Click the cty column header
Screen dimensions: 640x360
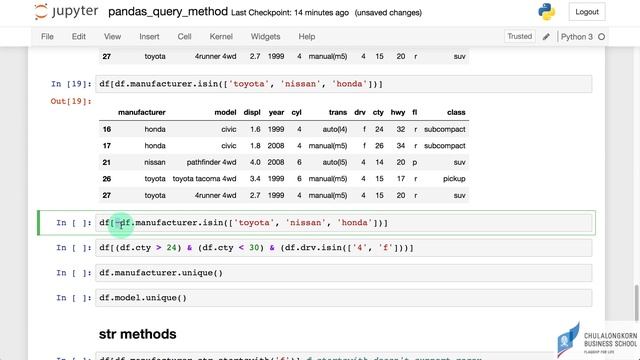pyautogui.click(x=378, y=112)
